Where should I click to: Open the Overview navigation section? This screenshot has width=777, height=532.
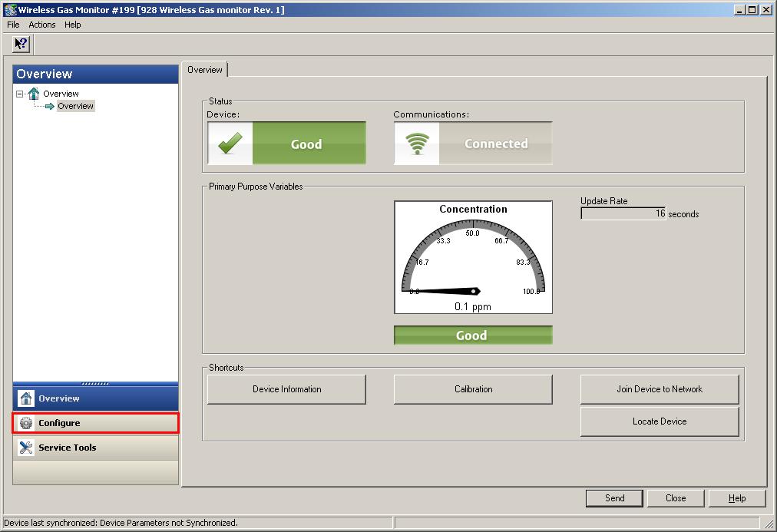click(96, 398)
